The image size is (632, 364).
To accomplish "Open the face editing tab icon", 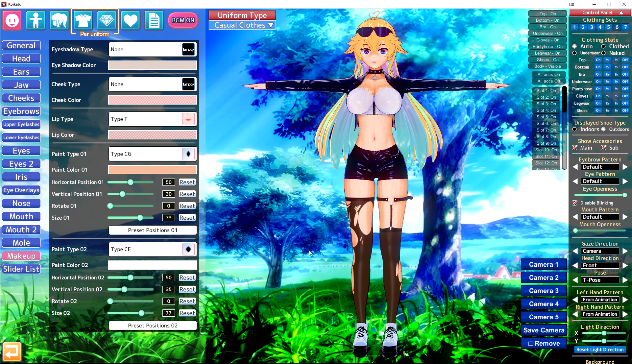I will tap(12, 20).
